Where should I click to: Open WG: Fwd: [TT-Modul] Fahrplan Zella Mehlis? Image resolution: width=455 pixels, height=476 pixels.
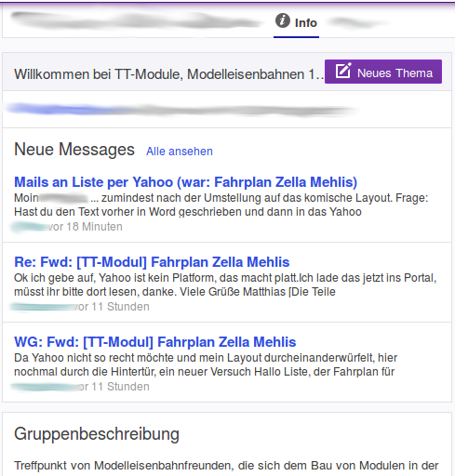point(155,342)
